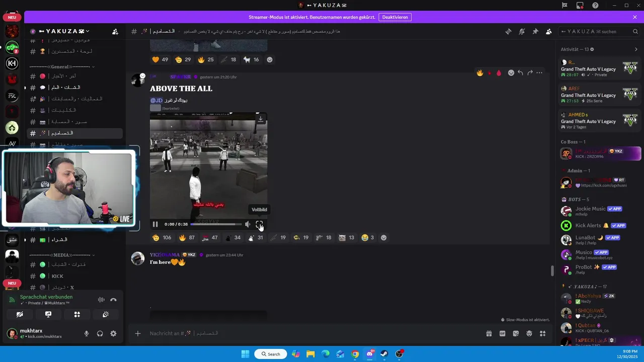Viewport: 644px width, 362px height.
Task: Open Windows Start menu
Action: [245, 354]
